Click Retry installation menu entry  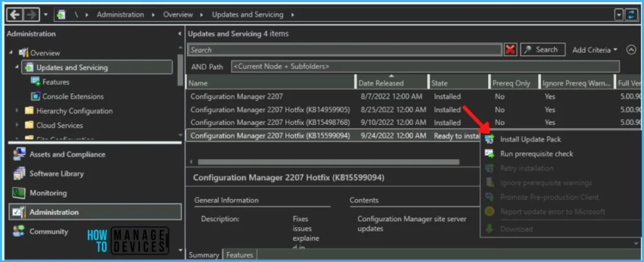(526, 168)
